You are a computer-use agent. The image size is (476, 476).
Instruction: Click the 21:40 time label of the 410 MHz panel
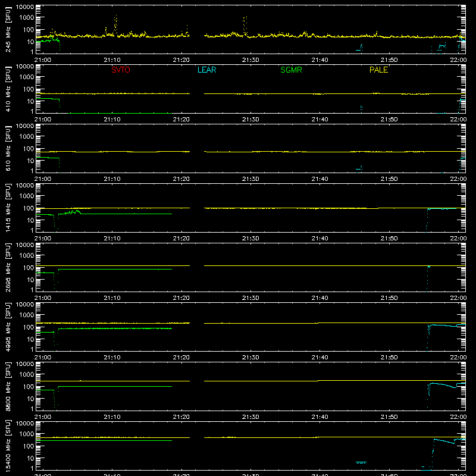(320, 120)
